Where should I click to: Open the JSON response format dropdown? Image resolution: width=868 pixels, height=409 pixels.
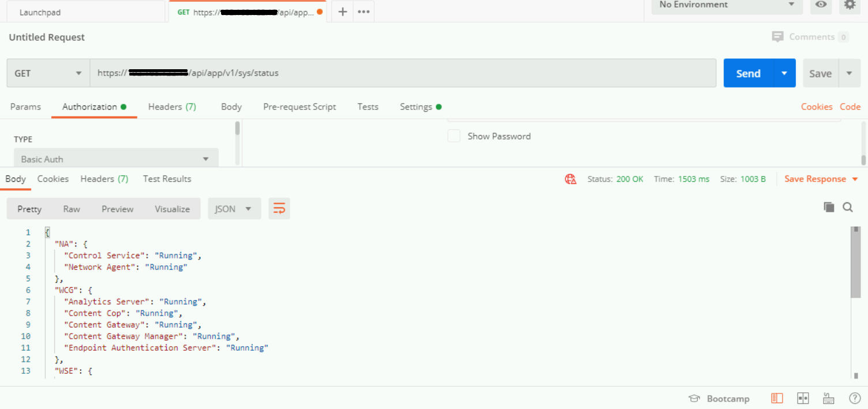pos(234,208)
